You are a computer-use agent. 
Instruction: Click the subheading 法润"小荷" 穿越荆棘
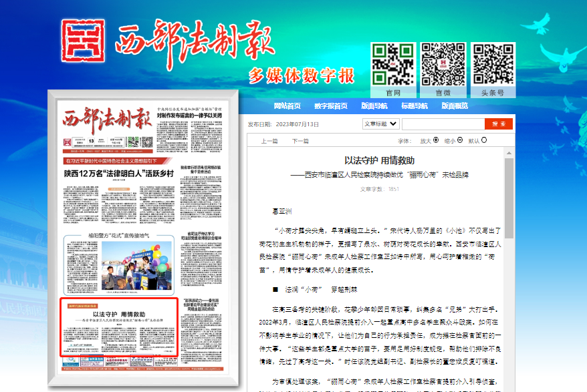coord(321,290)
